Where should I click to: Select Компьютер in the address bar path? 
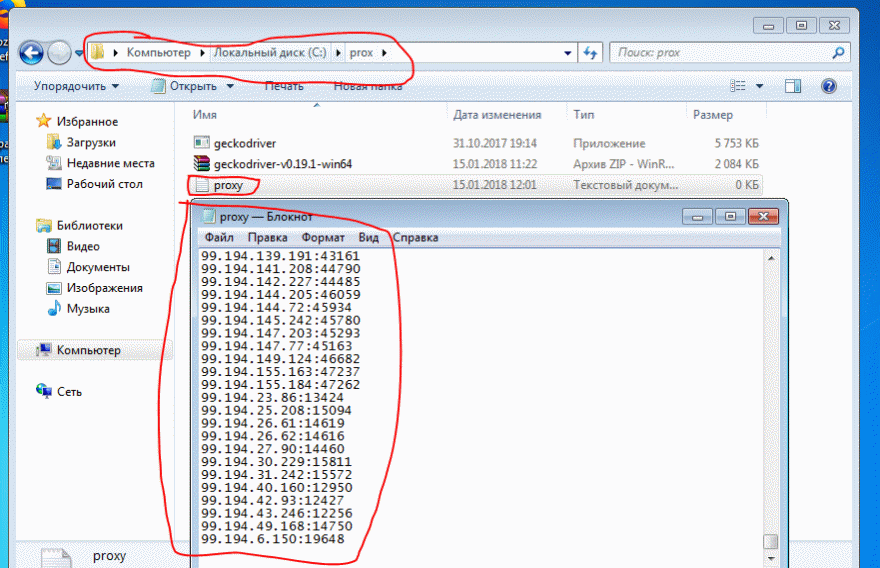pos(158,52)
